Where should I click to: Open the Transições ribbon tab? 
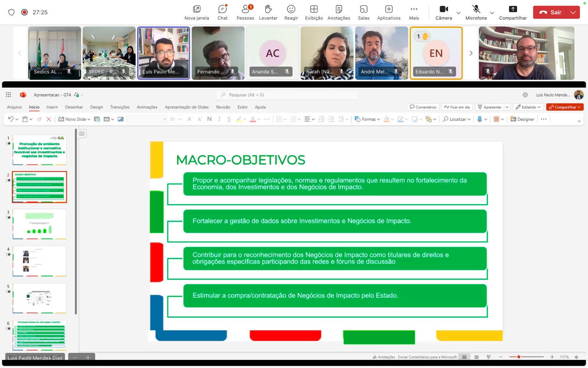tap(120, 107)
